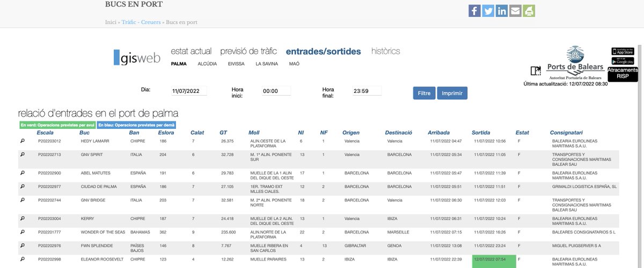
Task: Click GIBRALTAR origin cell
Action: 355,245
